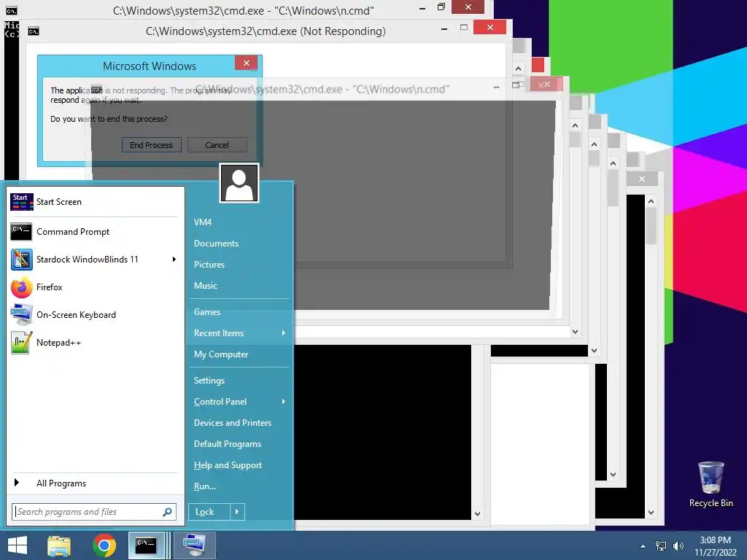Launch Google Chrome from taskbar
The image size is (747, 560).
point(104,545)
